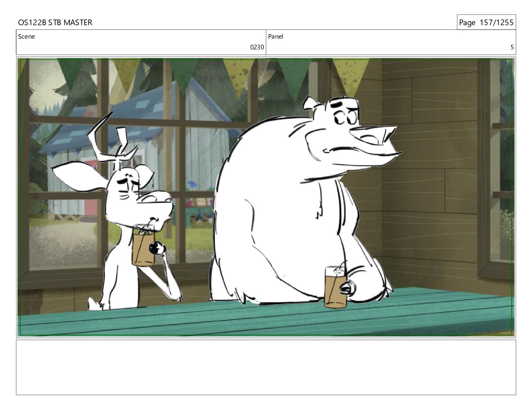Click the storyboard panel image

pyautogui.click(x=266, y=197)
